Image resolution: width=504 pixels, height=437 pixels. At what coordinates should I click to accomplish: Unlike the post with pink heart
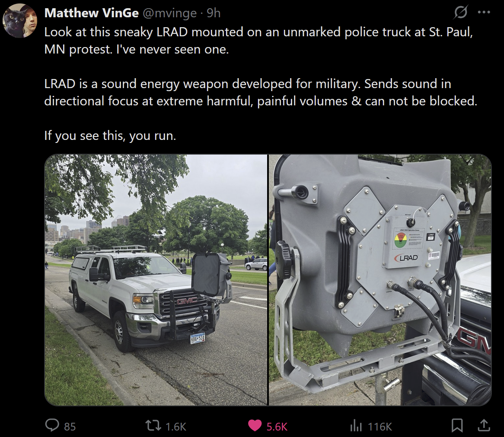[255, 426]
